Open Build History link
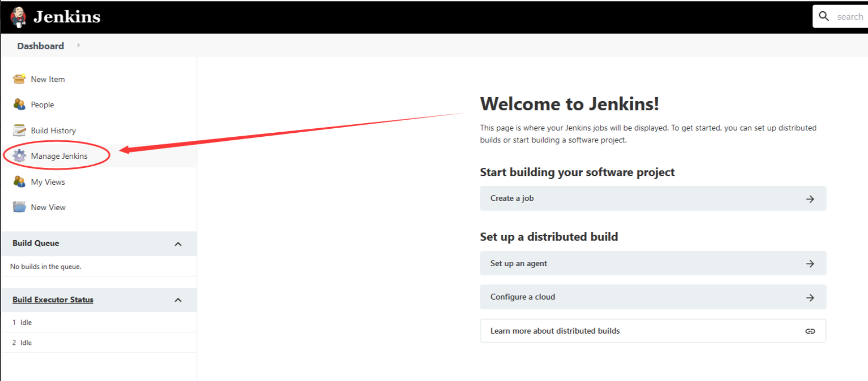 click(53, 131)
